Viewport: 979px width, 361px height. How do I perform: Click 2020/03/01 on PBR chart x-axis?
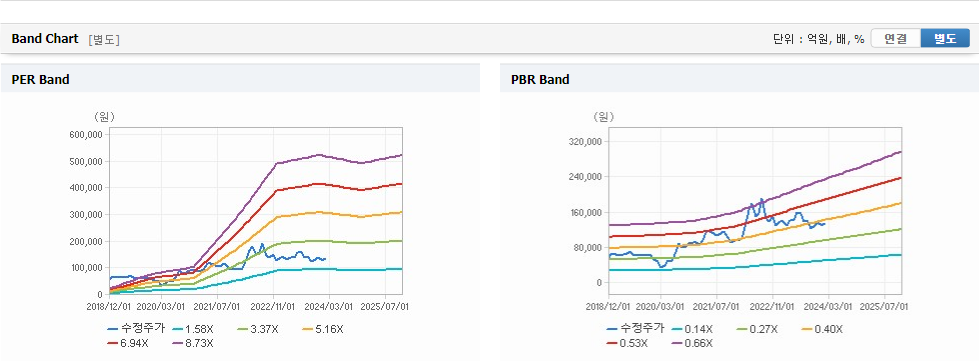(x=662, y=307)
